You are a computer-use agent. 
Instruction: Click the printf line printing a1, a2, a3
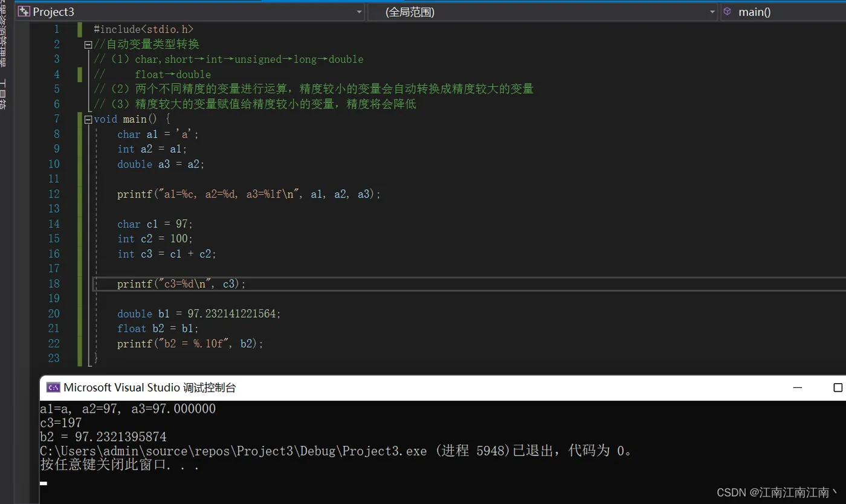(x=250, y=194)
